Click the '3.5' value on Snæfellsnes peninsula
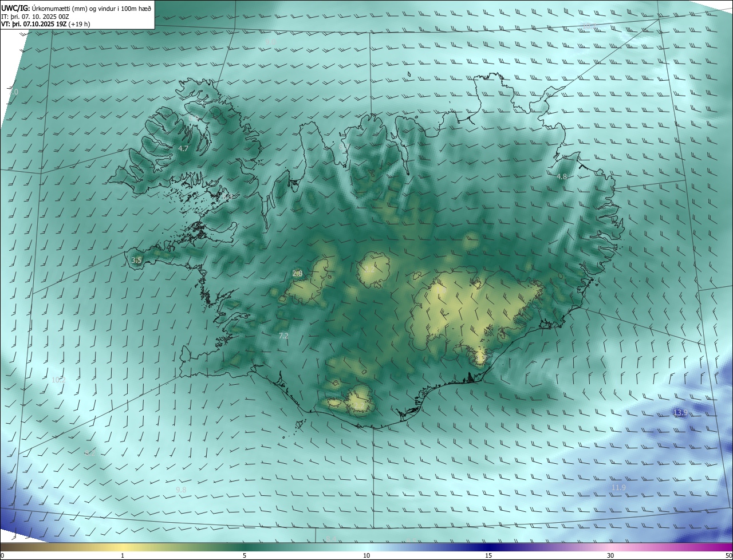Image resolution: width=733 pixels, height=560 pixels. (136, 261)
